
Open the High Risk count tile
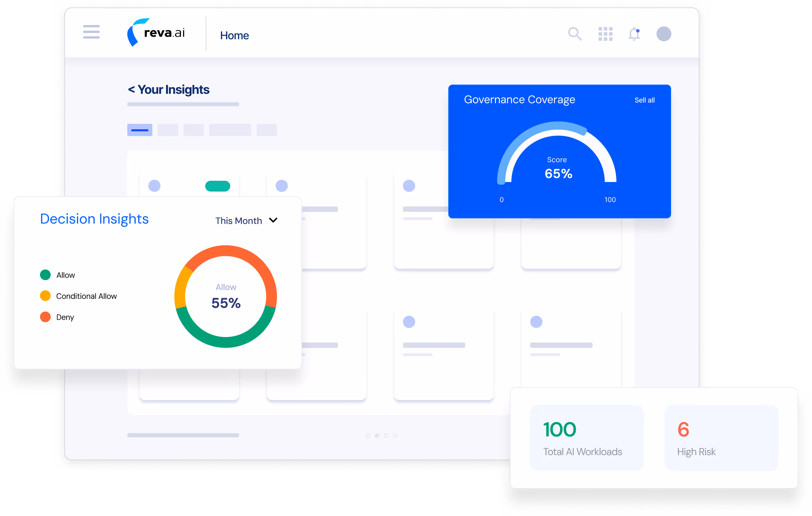[x=721, y=437]
